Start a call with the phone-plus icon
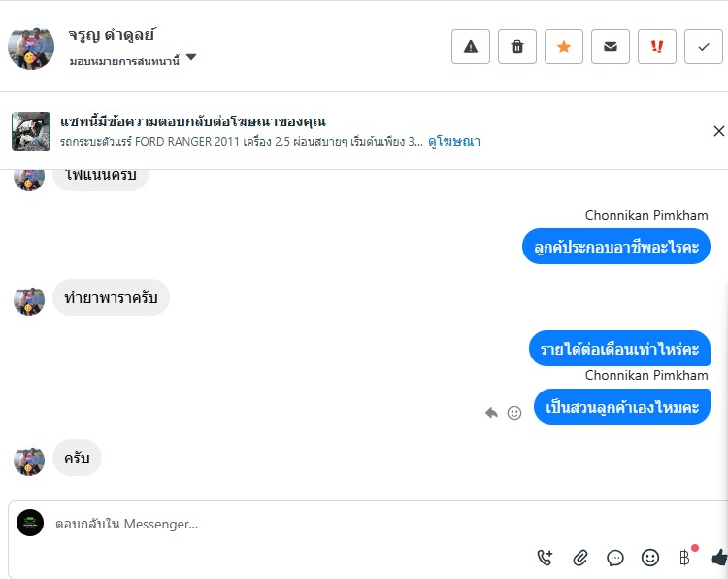728x579 pixels. click(x=545, y=558)
